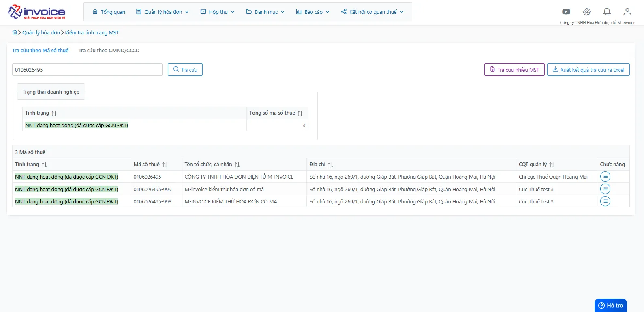
Task: Click the summary count value 3
Action: 304,125
